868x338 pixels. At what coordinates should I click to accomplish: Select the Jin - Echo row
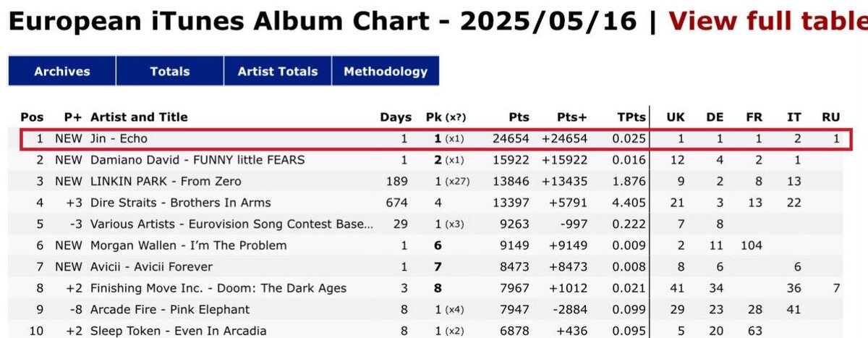(119, 138)
